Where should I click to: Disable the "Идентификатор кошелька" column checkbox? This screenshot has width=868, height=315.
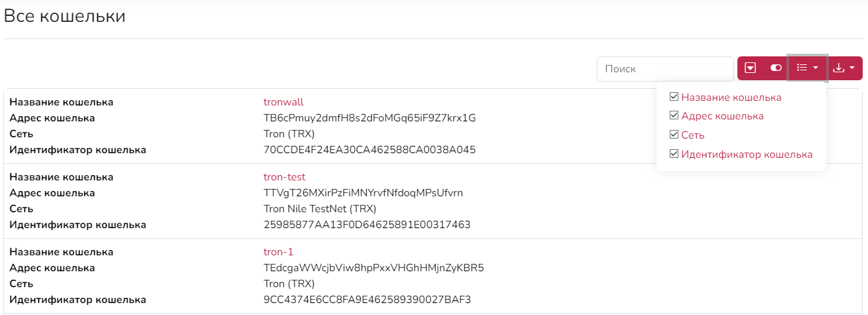[674, 155]
